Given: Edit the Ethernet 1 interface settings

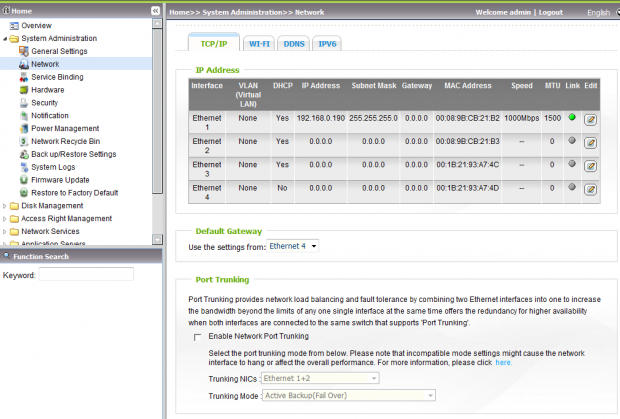Looking at the screenshot, I should 590,120.
